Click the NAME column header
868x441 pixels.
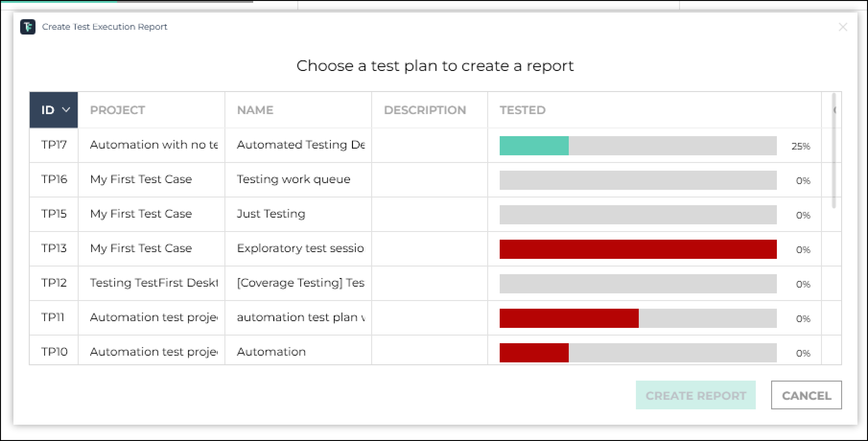tap(255, 110)
